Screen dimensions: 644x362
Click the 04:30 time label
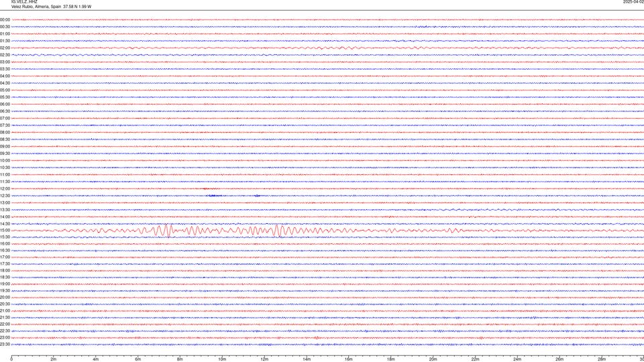(x=5, y=83)
